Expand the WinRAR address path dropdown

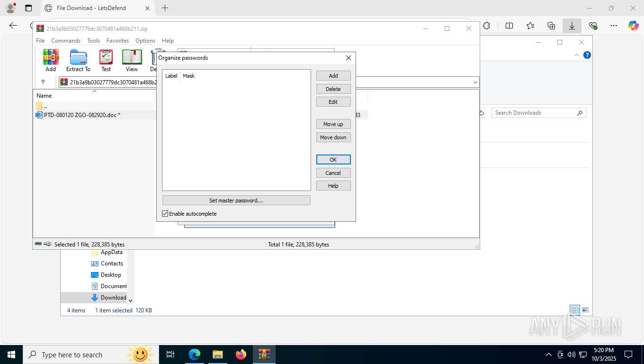click(x=475, y=82)
